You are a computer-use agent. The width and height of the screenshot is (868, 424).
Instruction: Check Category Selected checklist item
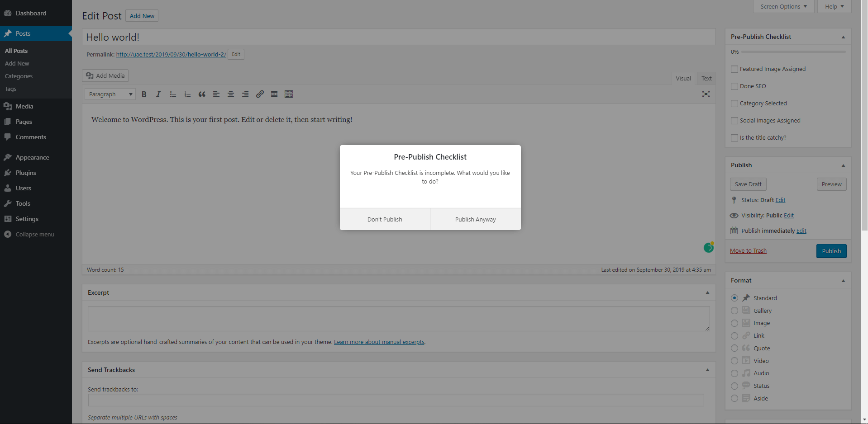(734, 104)
